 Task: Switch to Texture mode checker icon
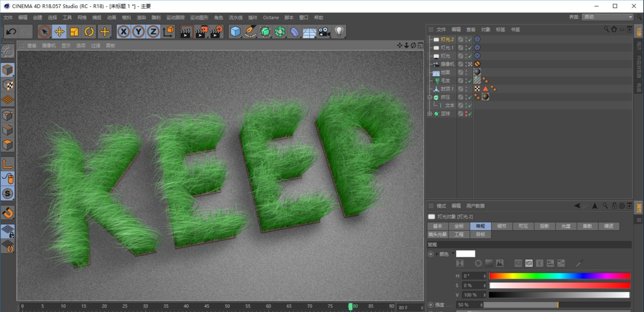point(7,85)
